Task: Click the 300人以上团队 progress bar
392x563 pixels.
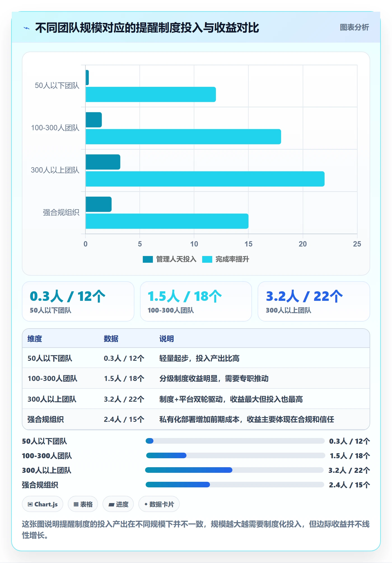Action: click(x=234, y=470)
